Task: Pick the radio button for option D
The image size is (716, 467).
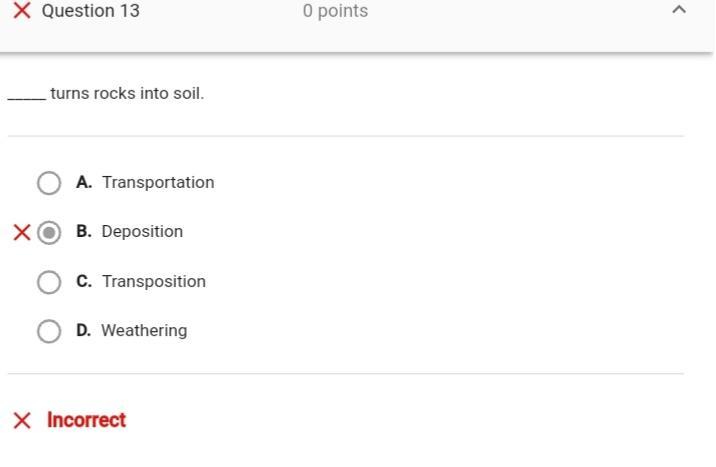Action: [49, 331]
